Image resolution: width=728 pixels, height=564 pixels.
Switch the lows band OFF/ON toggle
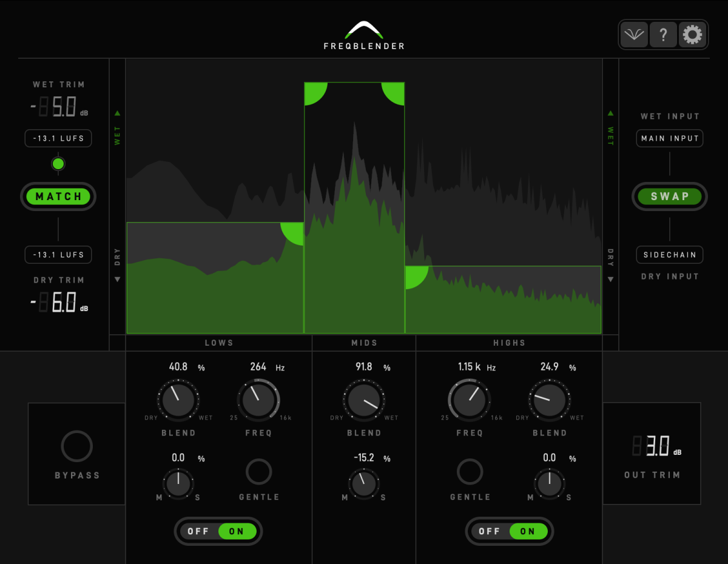[x=218, y=531]
